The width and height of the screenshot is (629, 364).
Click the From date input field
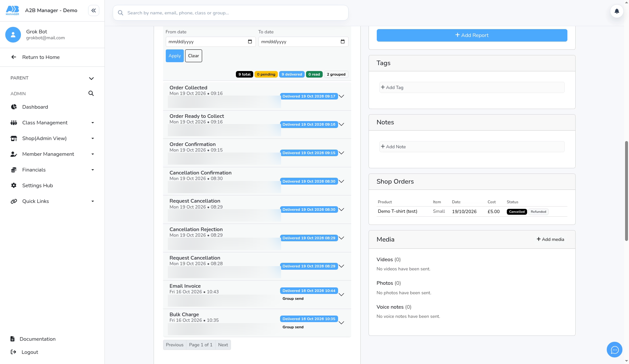[x=211, y=42]
